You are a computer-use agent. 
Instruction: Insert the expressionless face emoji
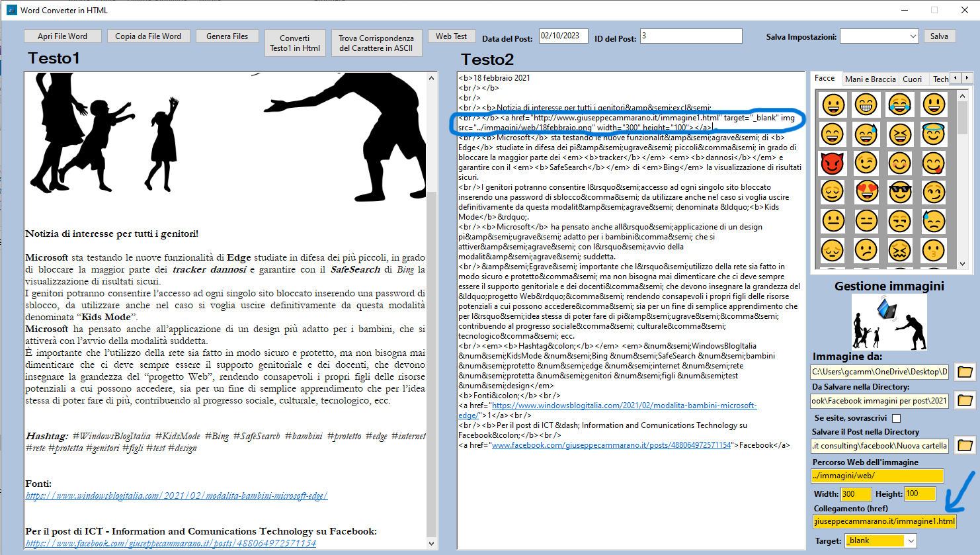click(866, 221)
